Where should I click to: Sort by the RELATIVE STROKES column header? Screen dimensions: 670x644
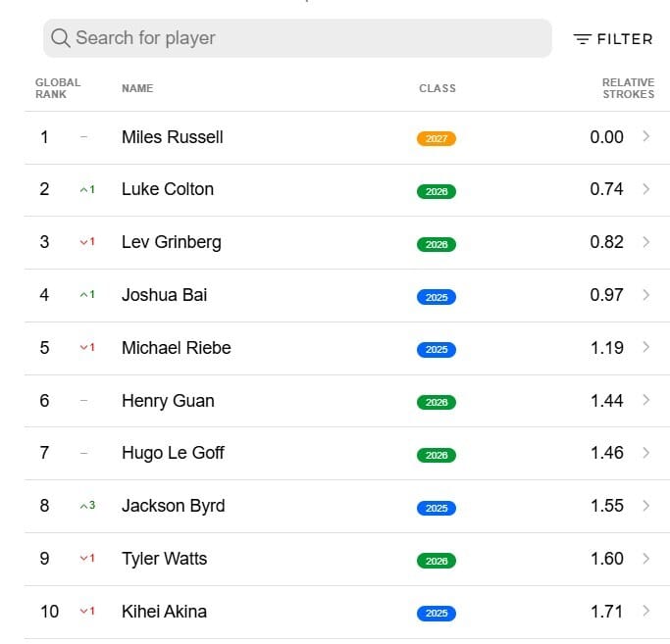tap(628, 88)
